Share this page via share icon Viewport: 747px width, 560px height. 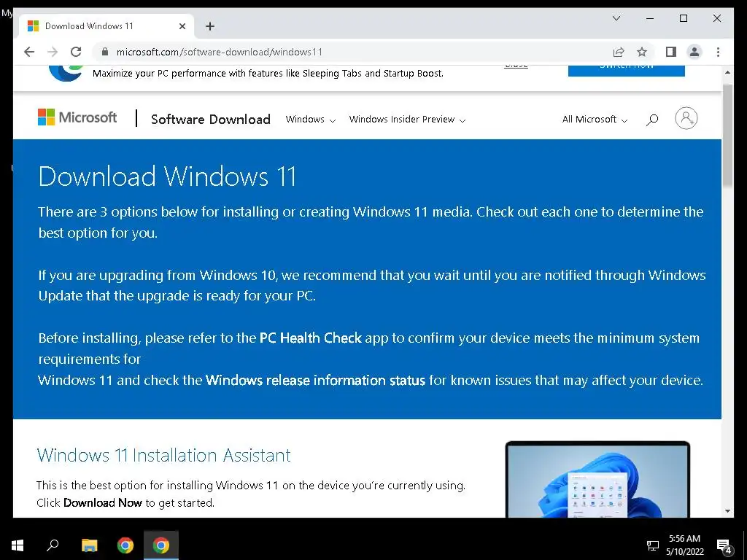[619, 52]
